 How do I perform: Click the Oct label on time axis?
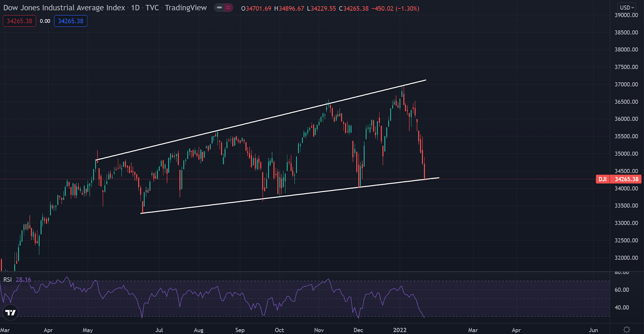279,330
